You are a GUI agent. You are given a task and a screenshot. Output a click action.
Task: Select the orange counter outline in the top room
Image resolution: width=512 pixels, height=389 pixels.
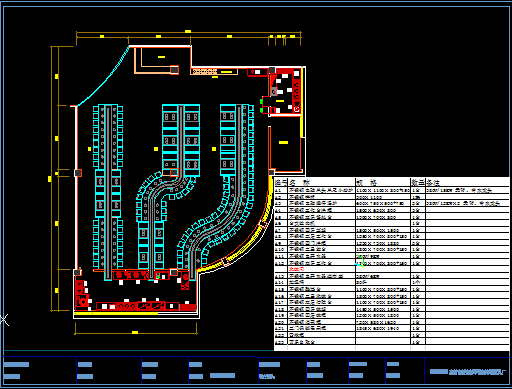coord(156,61)
